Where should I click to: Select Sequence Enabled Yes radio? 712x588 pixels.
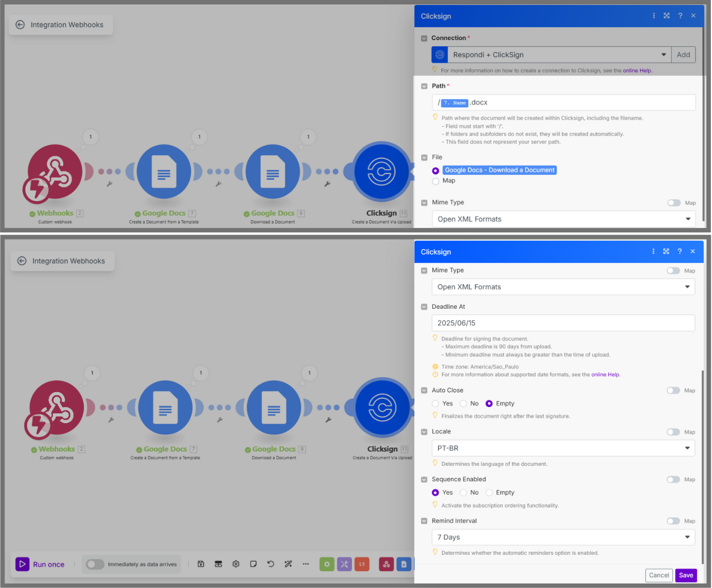pyautogui.click(x=435, y=492)
